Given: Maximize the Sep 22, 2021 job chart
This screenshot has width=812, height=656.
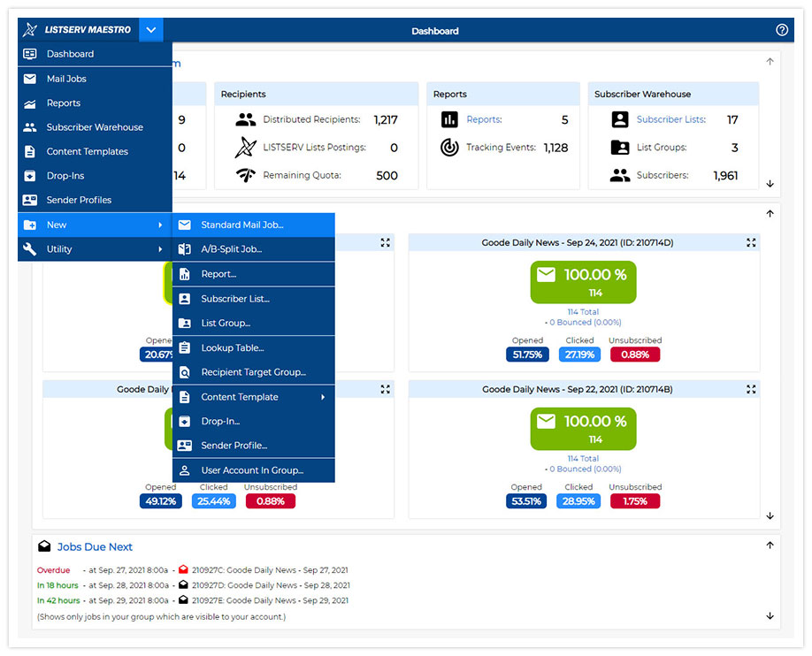Looking at the screenshot, I should [751, 389].
